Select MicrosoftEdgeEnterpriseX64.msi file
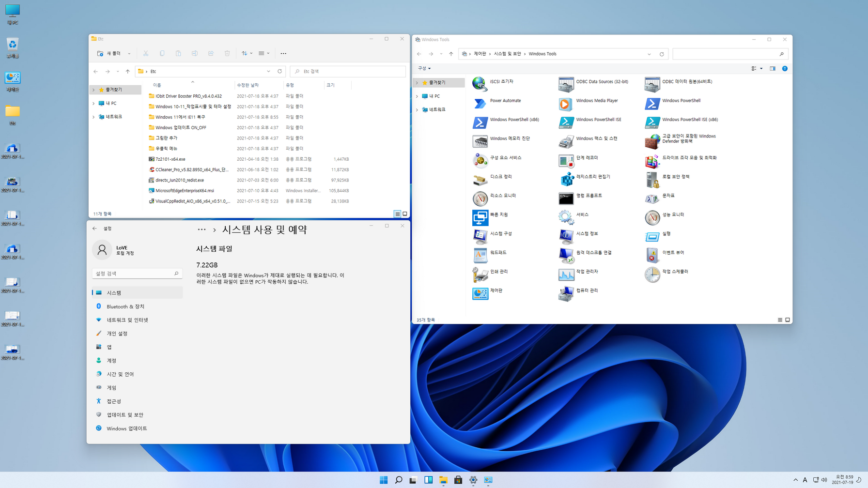The image size is (868, 488). [249, 191]
